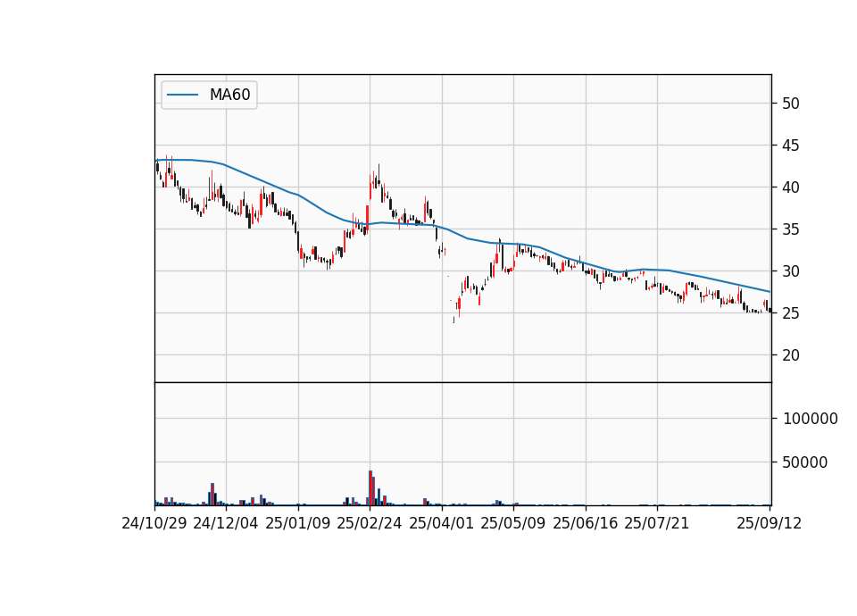Image resolution: width=857 pixels, height=616 pixels.
Task: Click the volume spike bar near 24/12/04
Action: [x=212, y=494]
